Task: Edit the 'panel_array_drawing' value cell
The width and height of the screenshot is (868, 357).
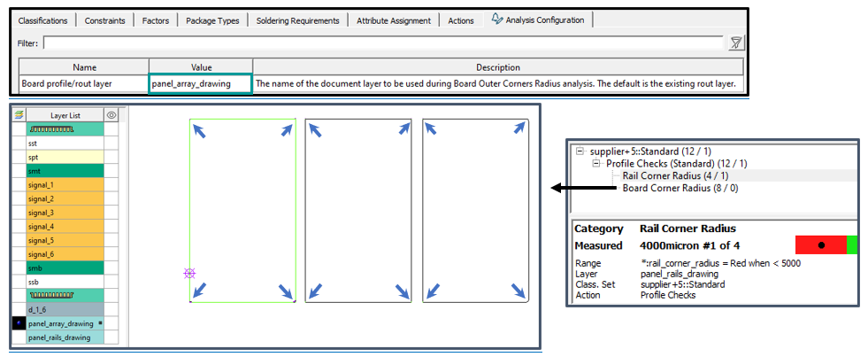Action: [201, 83]
